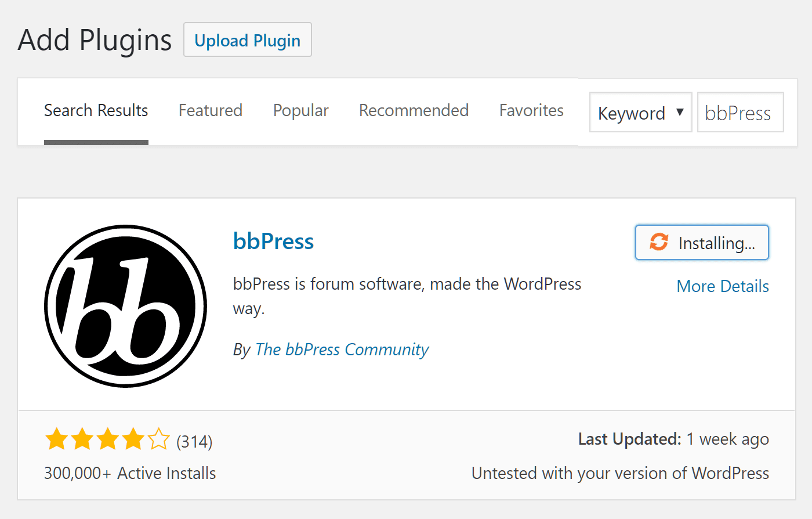
Task: View the Favorites tab
Action: 531,110
